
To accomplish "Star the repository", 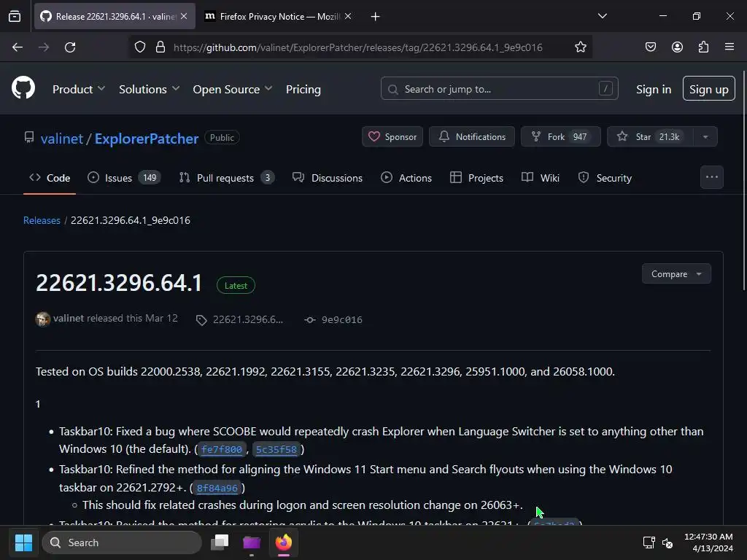I will [650, 136].
